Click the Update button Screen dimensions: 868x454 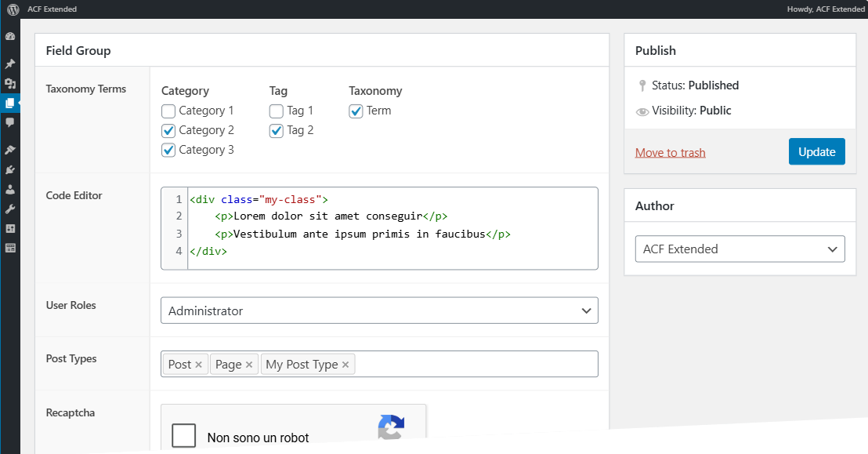pos(817,151)
